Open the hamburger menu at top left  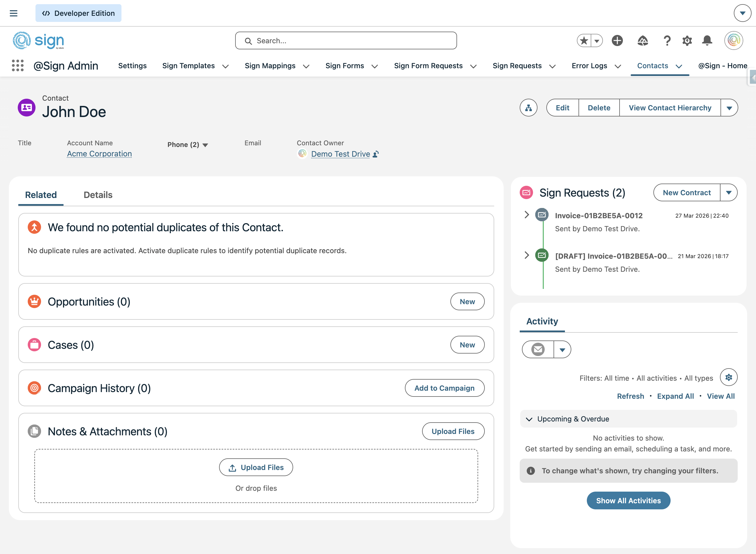point(13,13)
